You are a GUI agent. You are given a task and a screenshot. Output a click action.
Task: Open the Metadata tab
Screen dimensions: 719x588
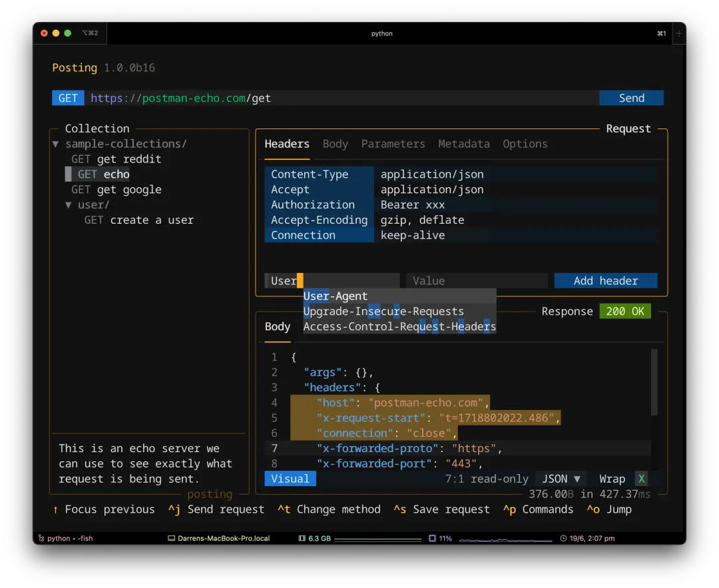pos(463,144)
